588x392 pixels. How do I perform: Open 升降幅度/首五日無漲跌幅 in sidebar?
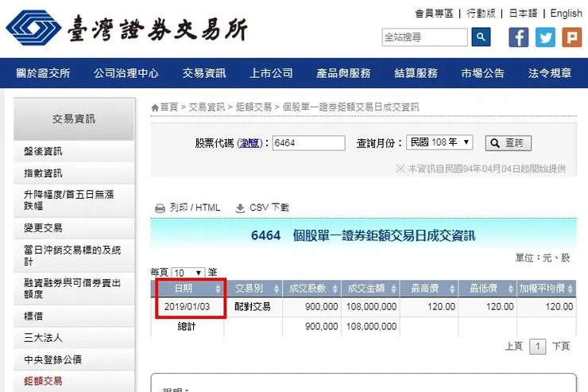[x=74, y=200]
